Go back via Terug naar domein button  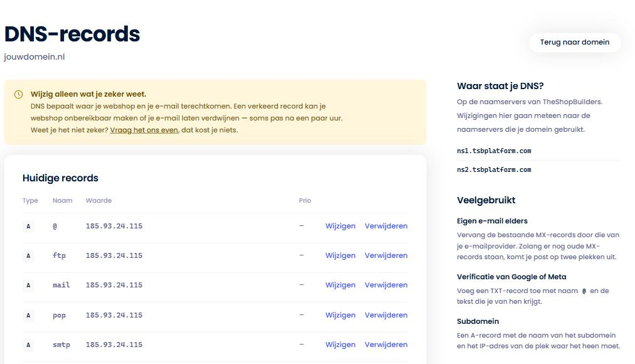575,42
